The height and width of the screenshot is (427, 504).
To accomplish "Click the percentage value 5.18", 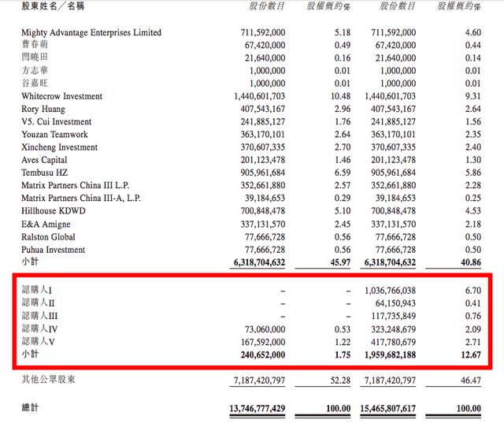I will click(343, 32).
